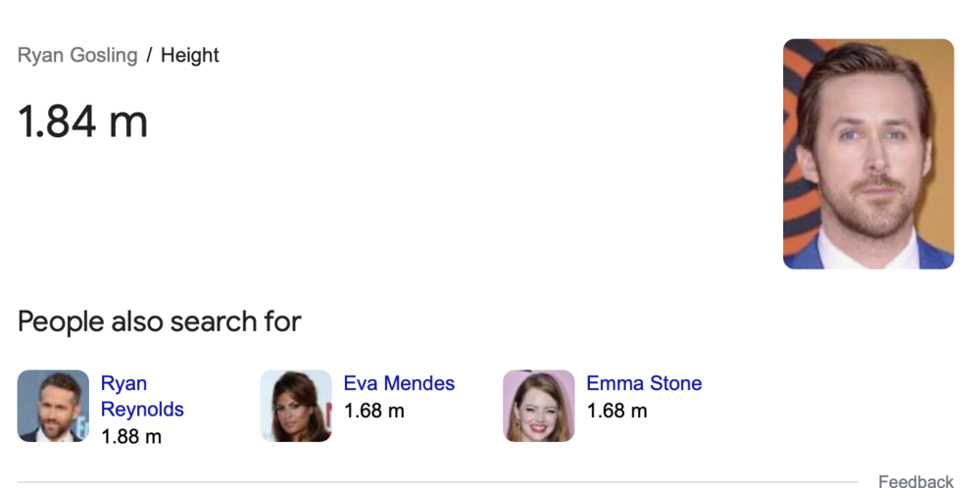Follow the Eva Mendes name link
Image resolution: width=980 pixels, height=488 pixels.
(400, 383)
